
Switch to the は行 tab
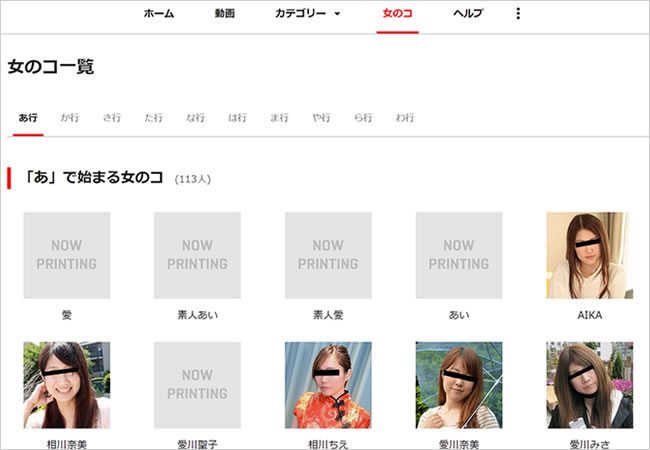click(x=237, y=118)
